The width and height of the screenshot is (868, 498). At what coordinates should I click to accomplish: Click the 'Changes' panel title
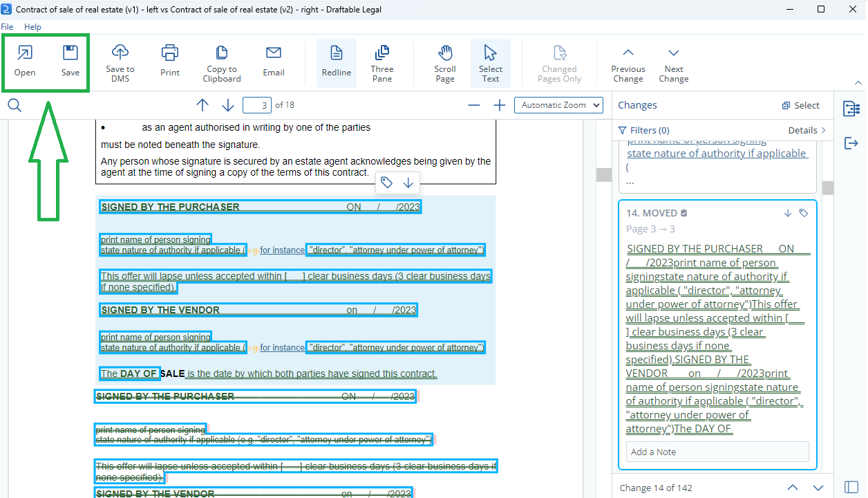(x=637, y=105)
